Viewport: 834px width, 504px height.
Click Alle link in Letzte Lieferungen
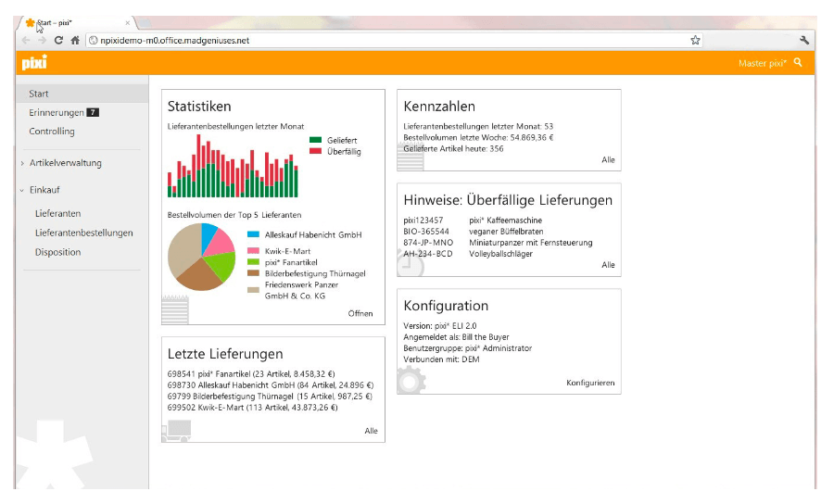(x=372, y=431)
